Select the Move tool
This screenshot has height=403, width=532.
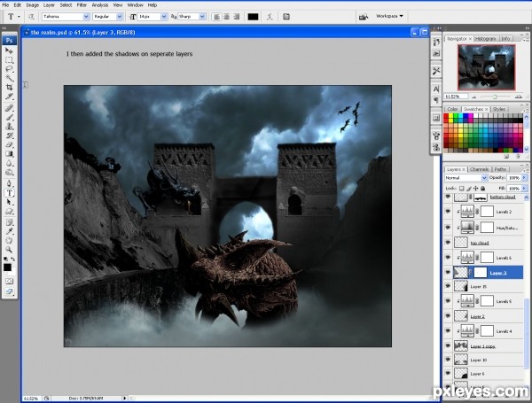coord(9,50)
